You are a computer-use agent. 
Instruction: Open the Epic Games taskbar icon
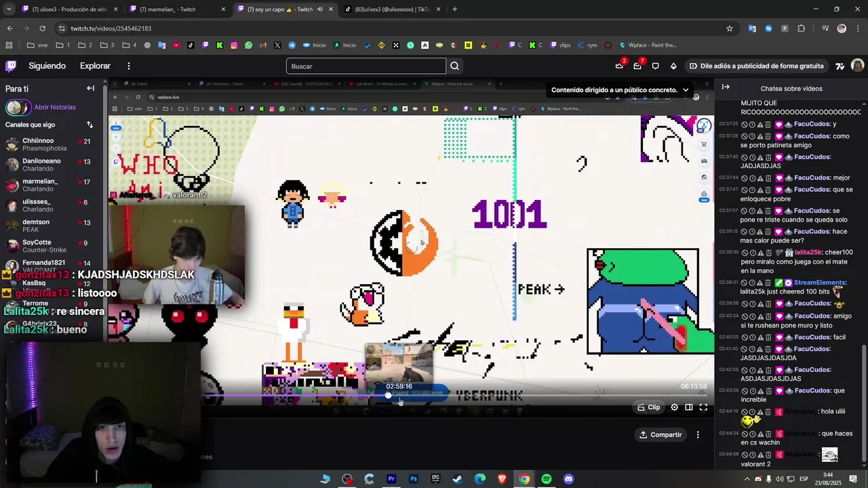click(435, 479)
